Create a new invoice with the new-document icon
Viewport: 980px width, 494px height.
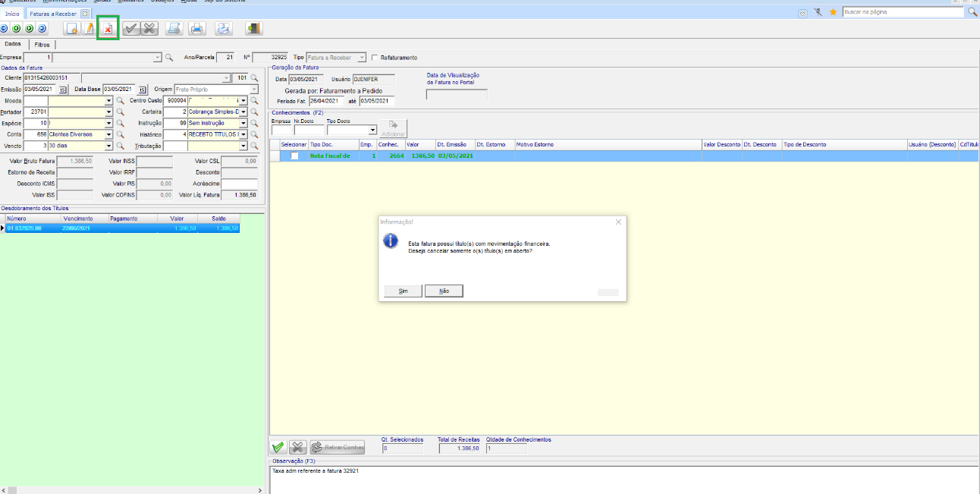[72, 29]
